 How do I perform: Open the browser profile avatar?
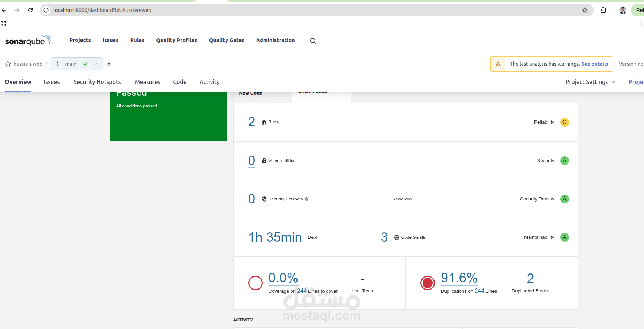tap(623, 10)
